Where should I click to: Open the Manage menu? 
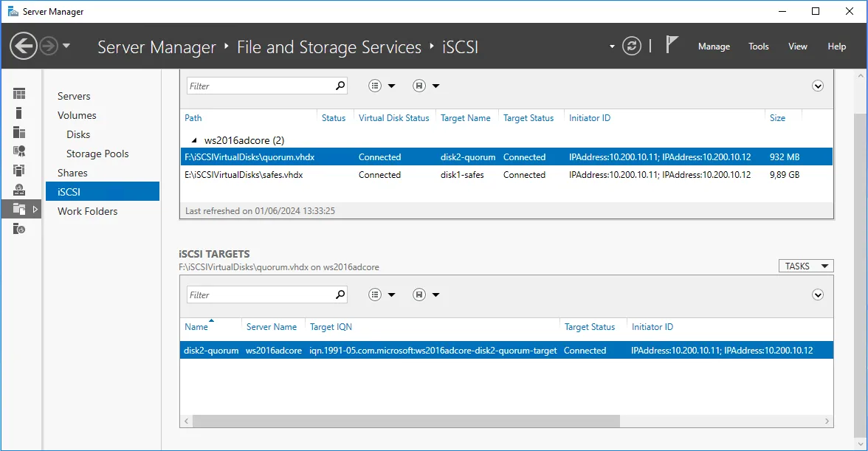pyautogui.click(x=714, y=47)
